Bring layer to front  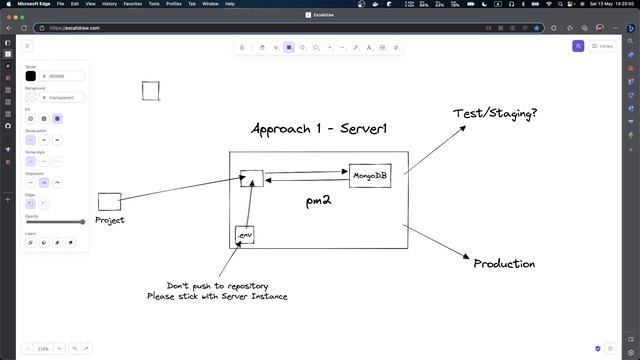71,243
